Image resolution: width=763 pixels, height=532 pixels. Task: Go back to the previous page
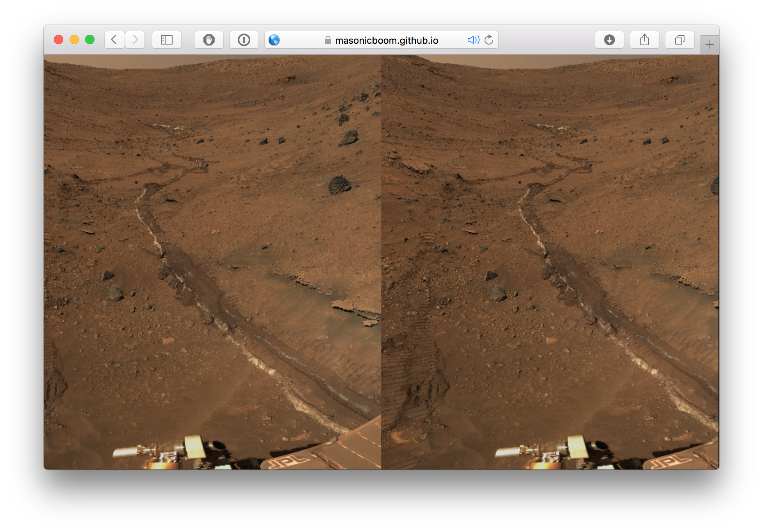[x=114, y=40]
